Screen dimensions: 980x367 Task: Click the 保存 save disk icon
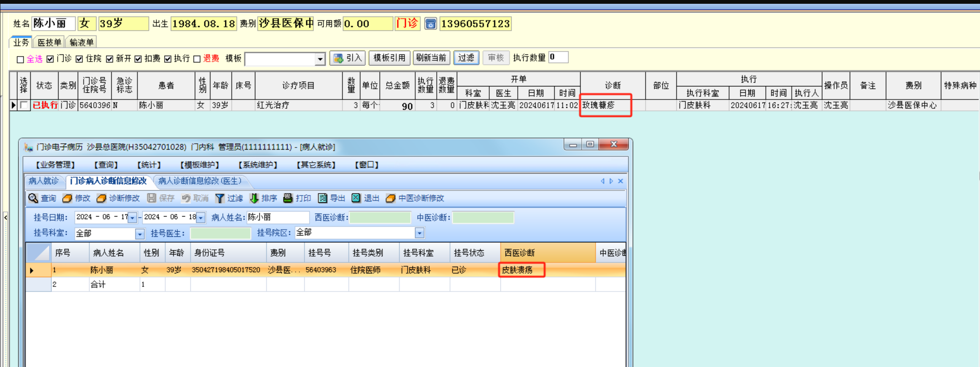click(151, 198)
